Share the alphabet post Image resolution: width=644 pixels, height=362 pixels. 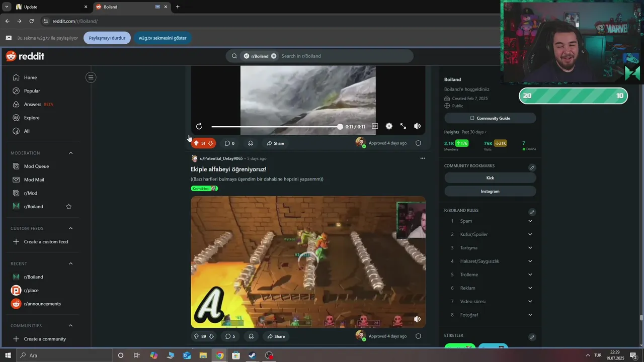click(276, 336)
